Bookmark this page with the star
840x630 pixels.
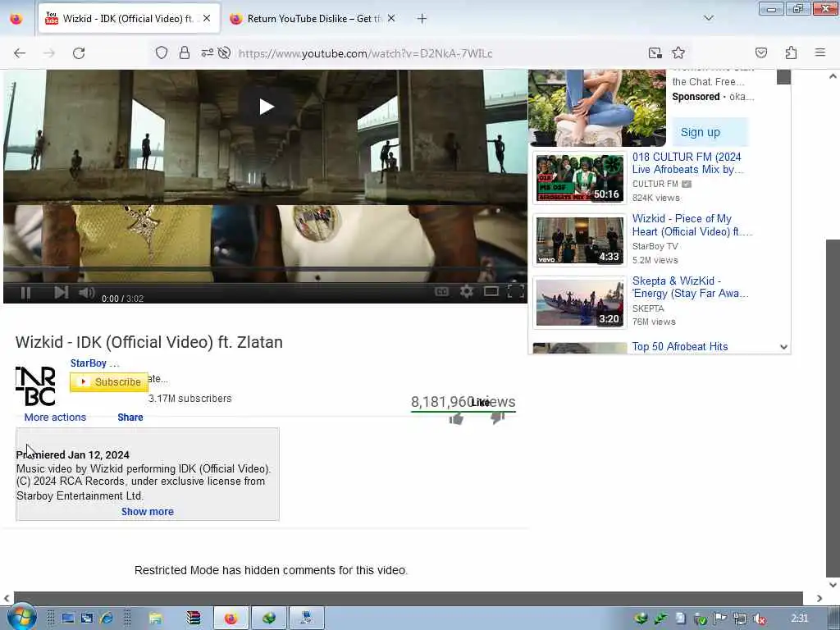point(678,52)
